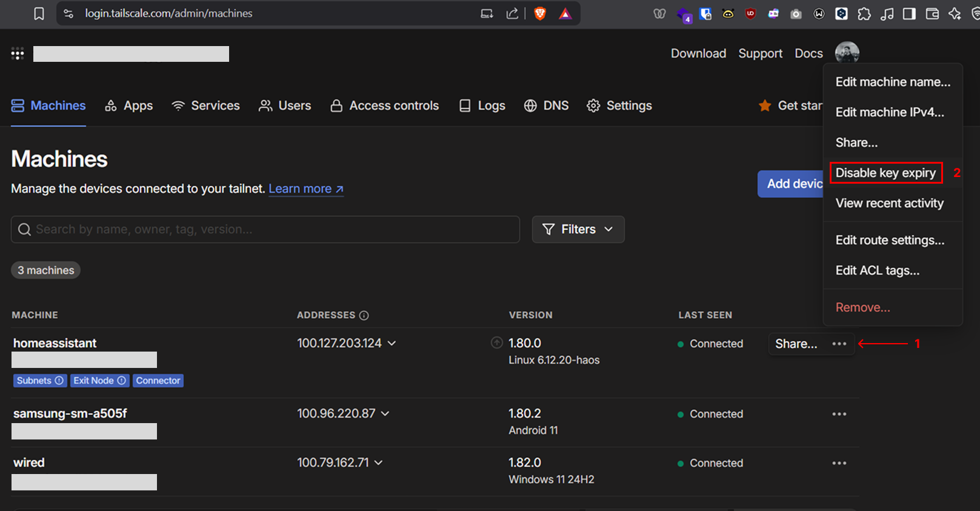Viewport: 980px width, 511px height.
Task: Expand address dropdown for 100.127.203.124
Action: tap(392, 344)
